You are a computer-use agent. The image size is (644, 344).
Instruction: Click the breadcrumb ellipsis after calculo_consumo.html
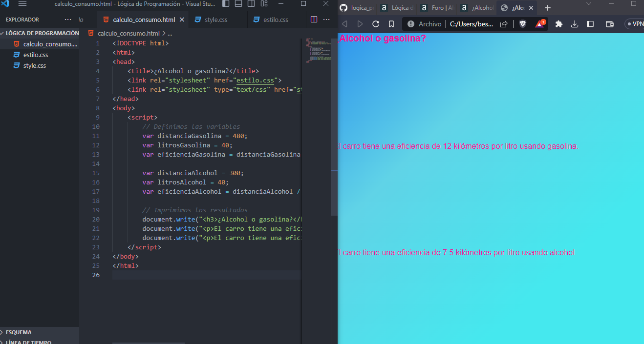[170, 34]
